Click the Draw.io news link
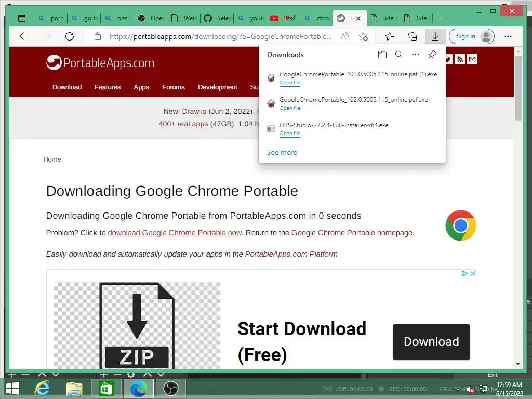532x399 pixels. coord(194,111)
